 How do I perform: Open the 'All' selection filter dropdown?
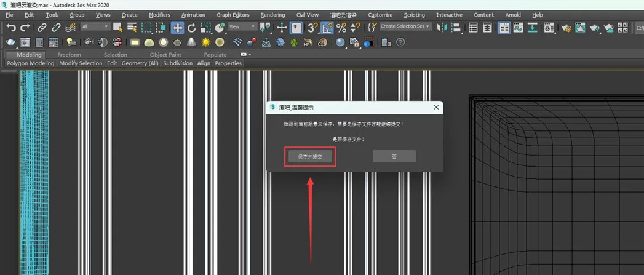click(x=95, y=26)
